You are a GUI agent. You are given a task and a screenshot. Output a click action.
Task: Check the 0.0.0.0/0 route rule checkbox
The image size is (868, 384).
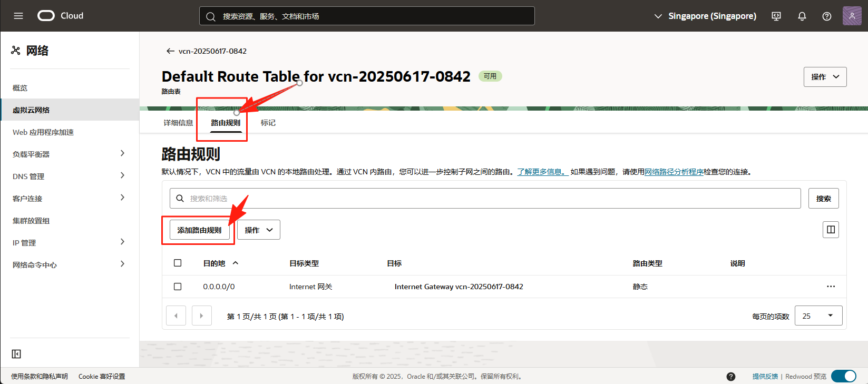click(178, 287)
